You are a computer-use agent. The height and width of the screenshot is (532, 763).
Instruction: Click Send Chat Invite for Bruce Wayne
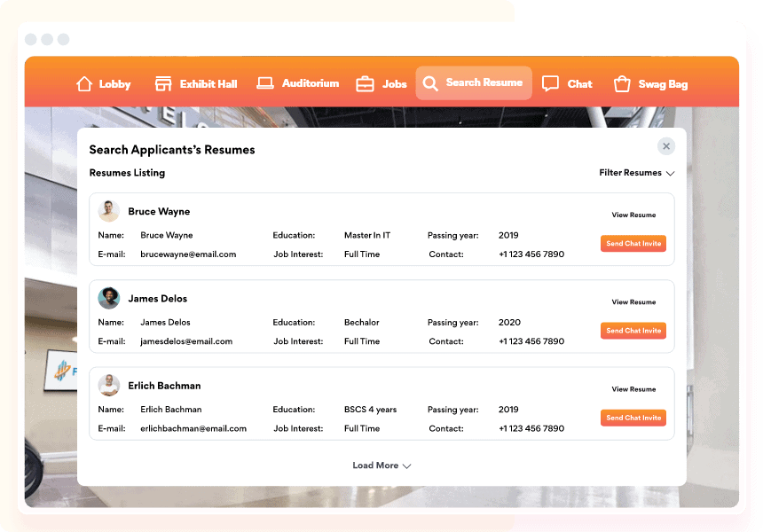pos(633,243)
